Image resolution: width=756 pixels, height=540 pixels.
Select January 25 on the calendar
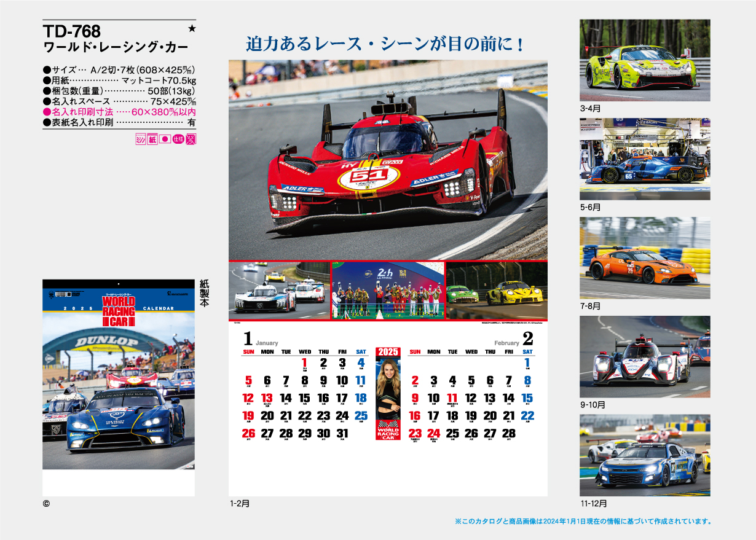click(x=361, y=417)
